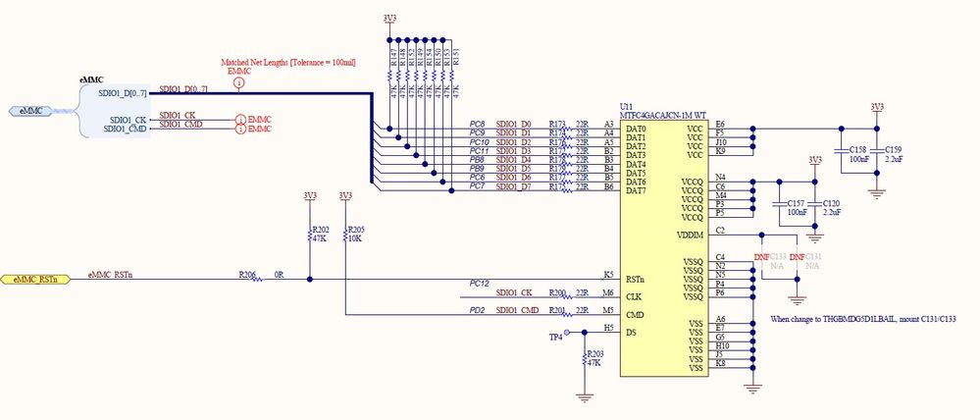
Task: Click the MTFC4GACAJCN-1M WT part number
Action: (x=663, y=116)
